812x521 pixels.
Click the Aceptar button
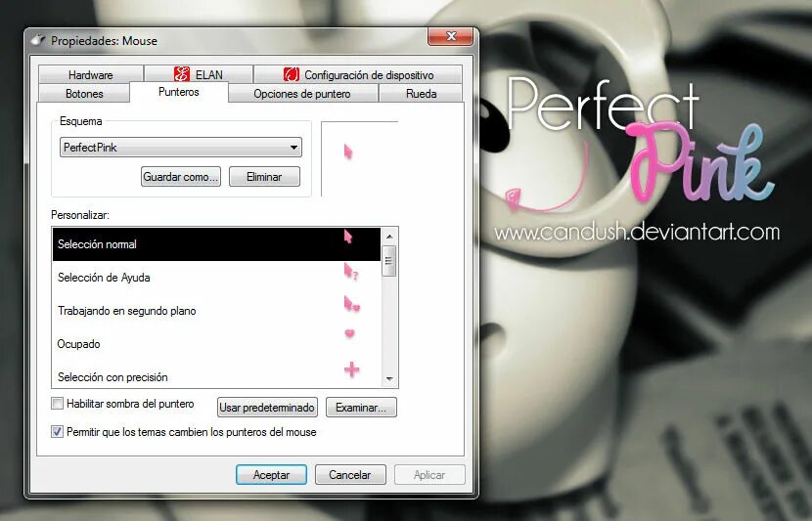271,474
